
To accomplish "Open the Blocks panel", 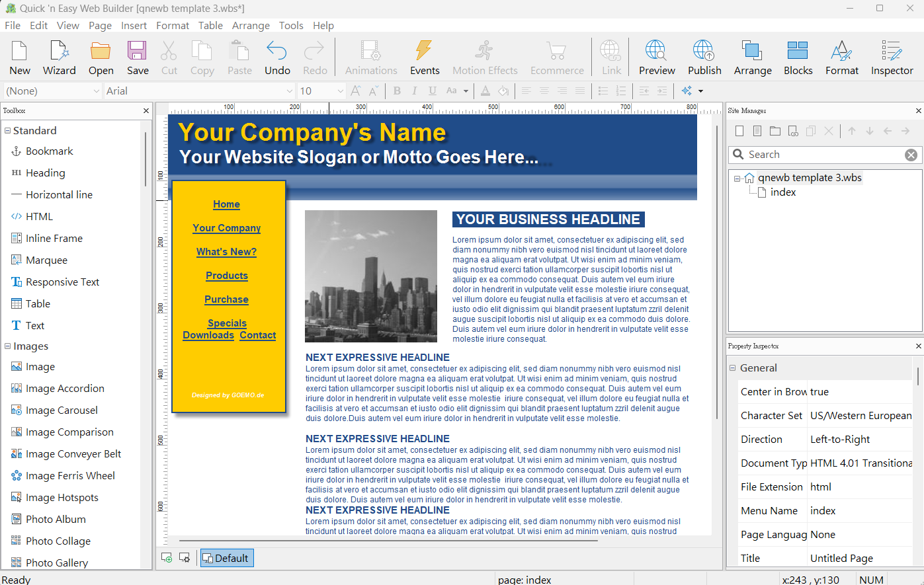I will coord(798,58).
